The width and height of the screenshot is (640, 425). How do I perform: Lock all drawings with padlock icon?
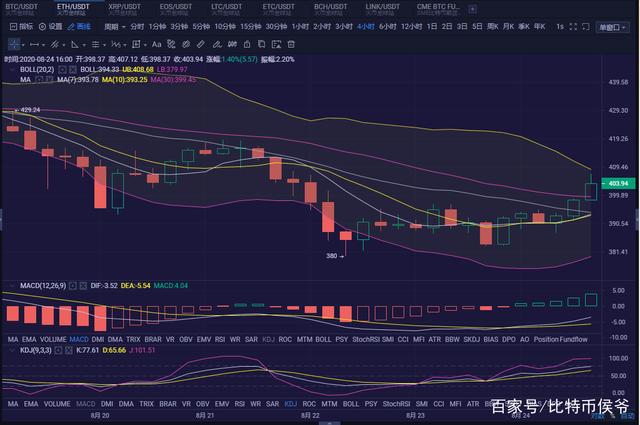247,45
